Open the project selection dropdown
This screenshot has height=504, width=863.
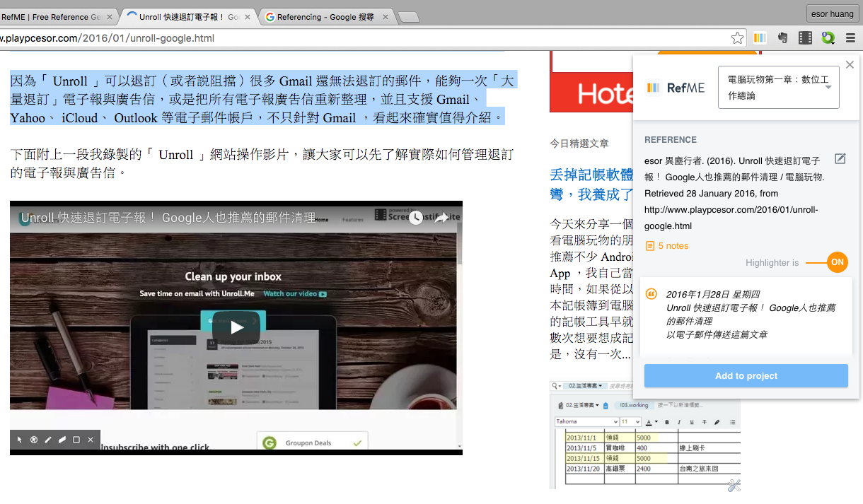tap(779, 88)
